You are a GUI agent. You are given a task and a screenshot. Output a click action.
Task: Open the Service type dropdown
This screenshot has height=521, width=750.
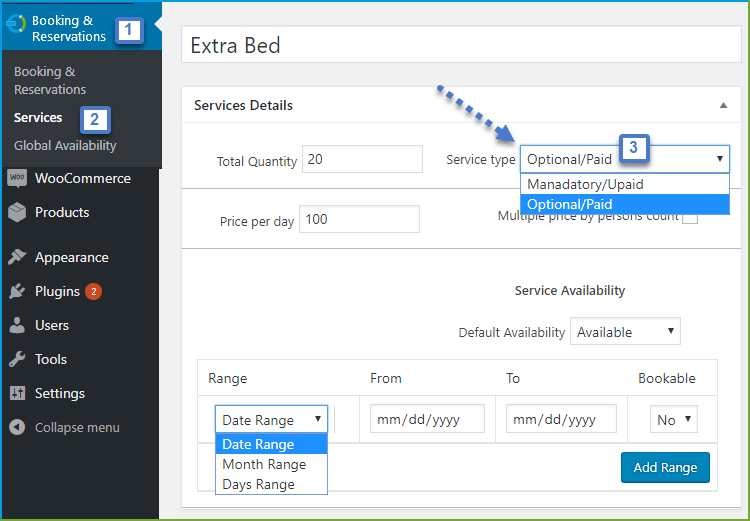[x=625, y=159]
